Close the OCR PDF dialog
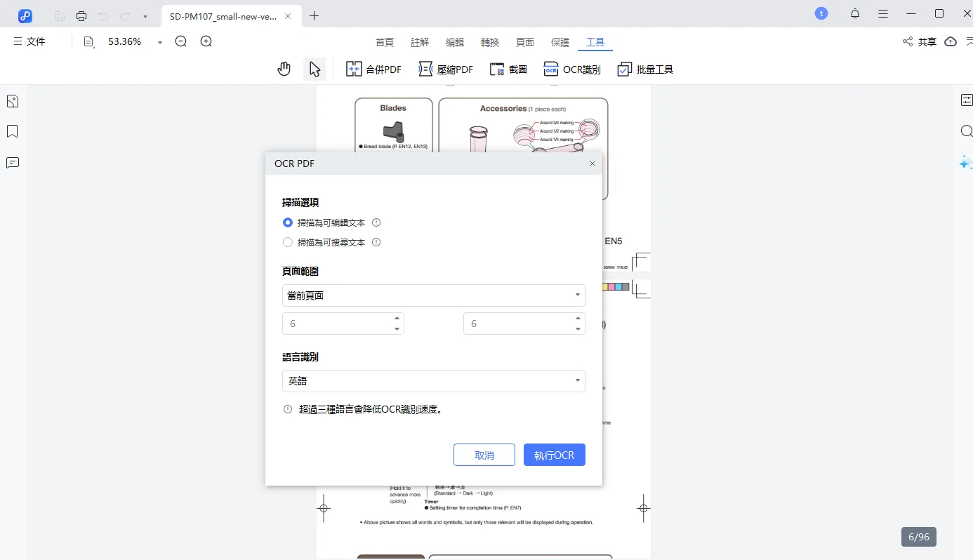Image resolution: width=973 pixels, height=560 pixels. [x=593, y=164]
